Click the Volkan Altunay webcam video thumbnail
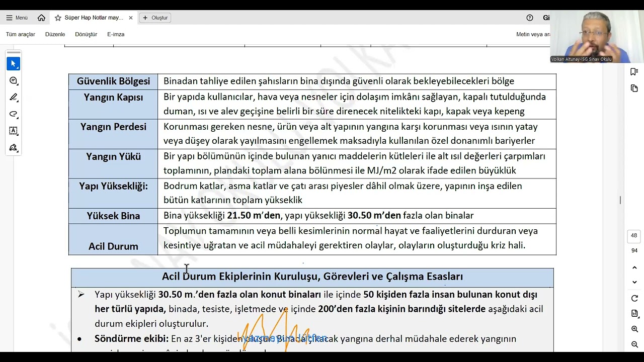The image size is (644, 362). click(597, 36)
